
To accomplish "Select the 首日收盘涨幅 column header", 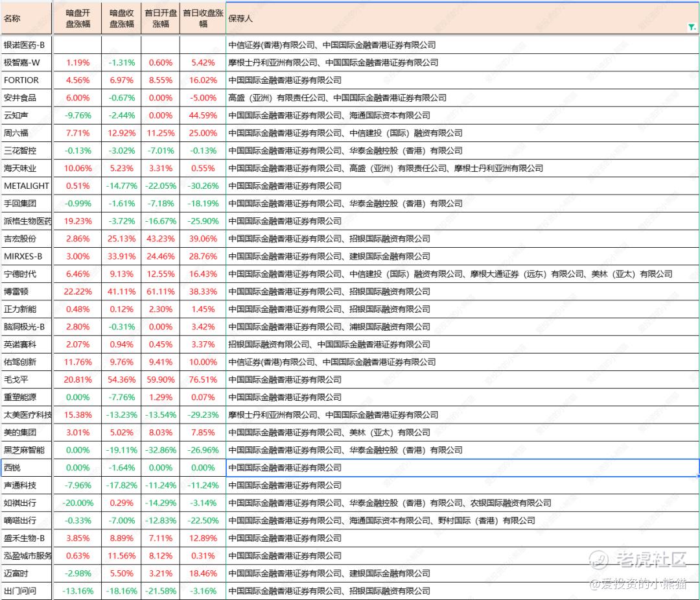I will coord(203,18).
